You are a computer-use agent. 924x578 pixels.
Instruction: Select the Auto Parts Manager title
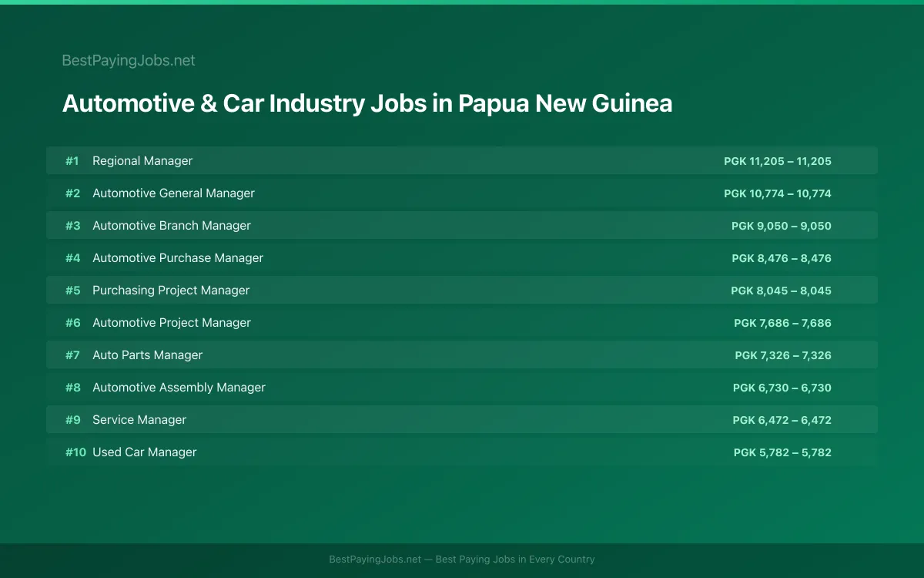point(148,355)
